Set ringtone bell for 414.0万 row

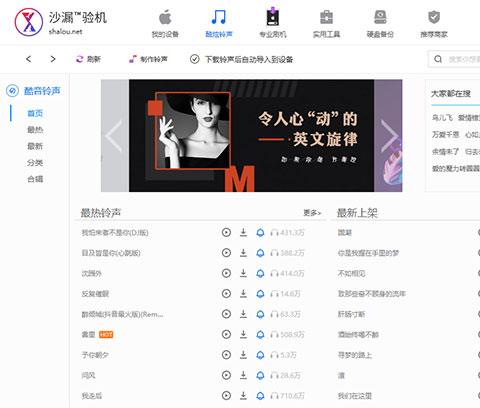click(260, 274)
